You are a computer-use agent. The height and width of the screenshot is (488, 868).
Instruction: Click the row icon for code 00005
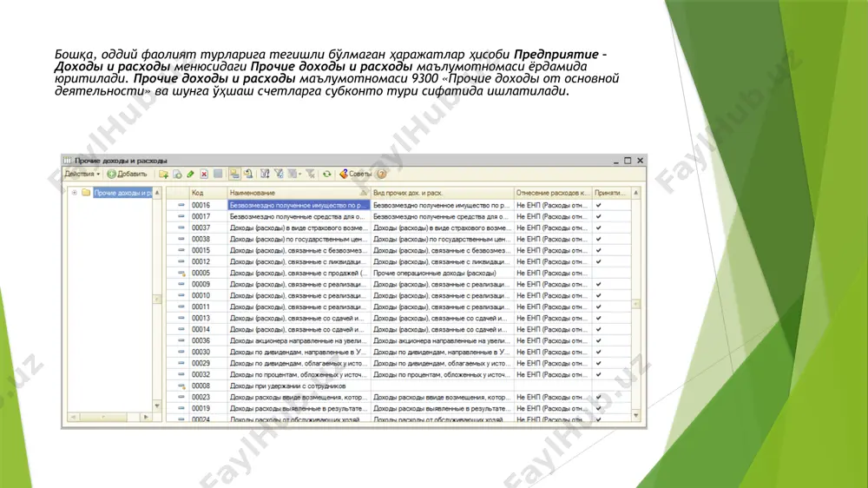pos(181,273)
